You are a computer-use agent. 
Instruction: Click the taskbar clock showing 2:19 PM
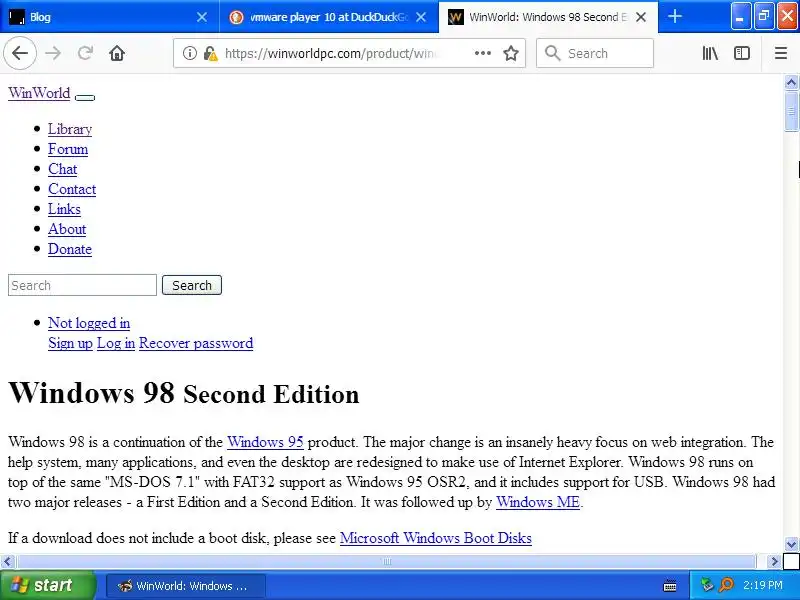tap(762, 585)
